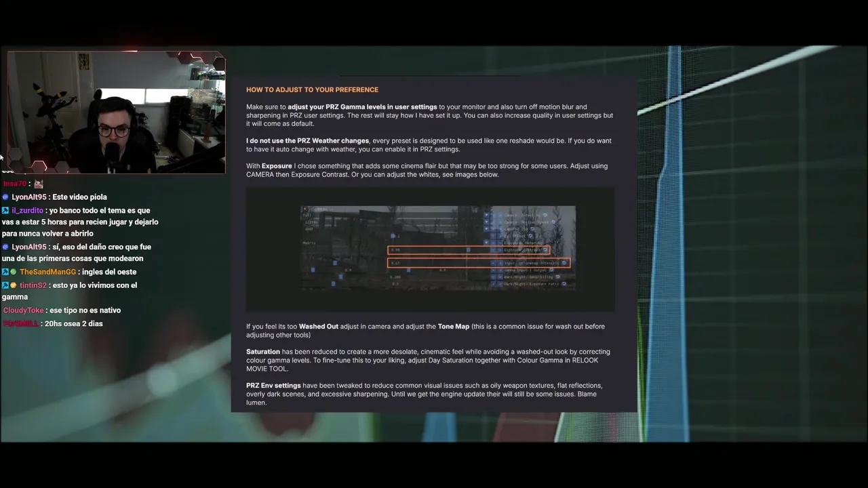This screenshot has width=868, height=488.
Task: Click chat message '20hs osea 2 dias'
Action: point(75,324)
